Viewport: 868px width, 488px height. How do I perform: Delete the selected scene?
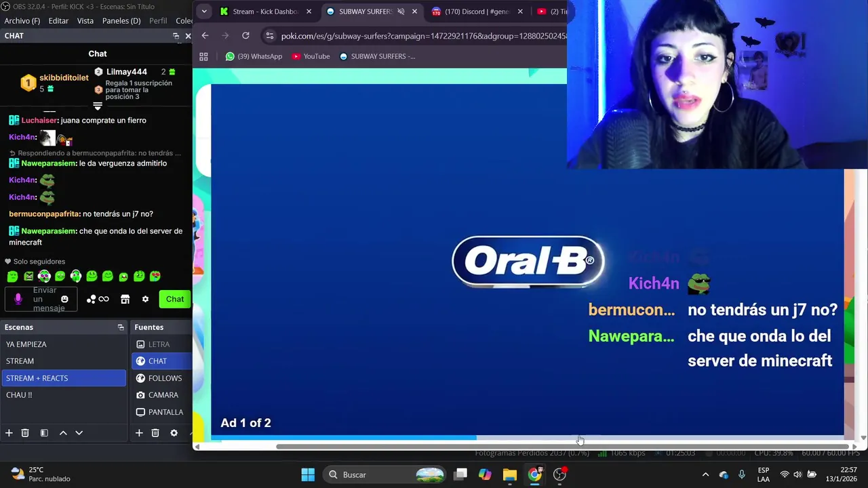tap(25, 433)
